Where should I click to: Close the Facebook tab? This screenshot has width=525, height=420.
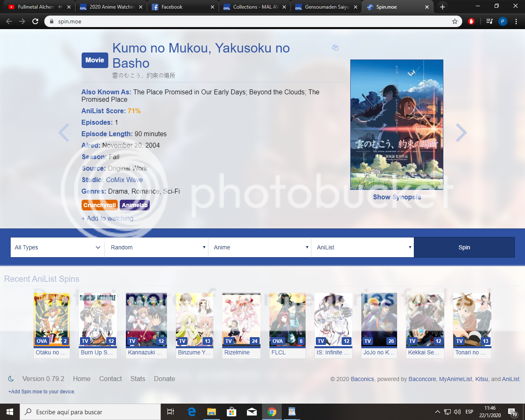[x=212, y=7]
